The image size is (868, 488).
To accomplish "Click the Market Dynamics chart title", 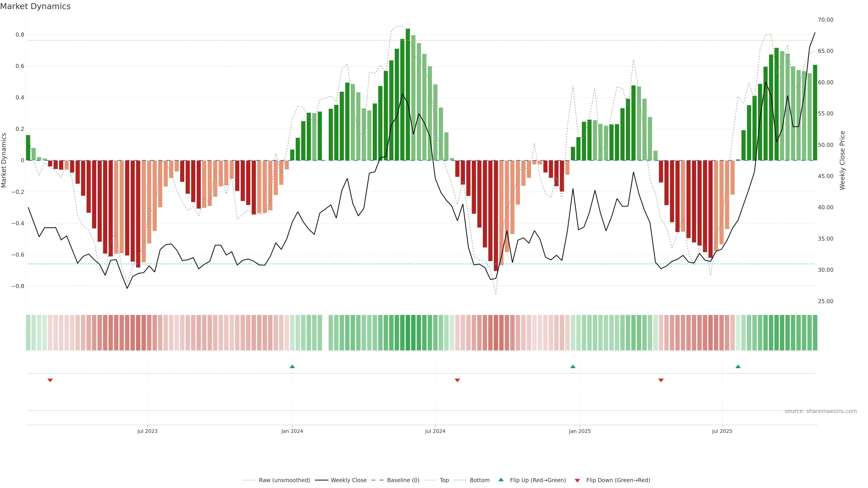I will tap(35, 6).
